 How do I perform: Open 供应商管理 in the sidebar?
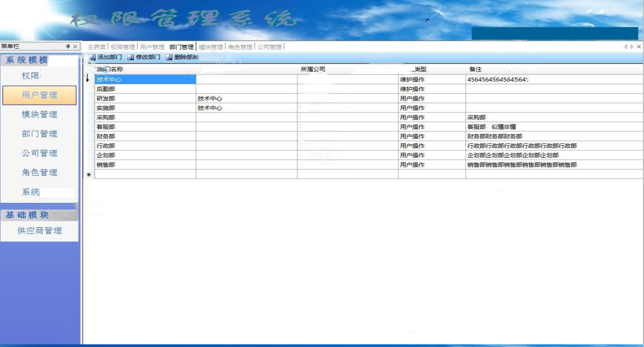39,231
